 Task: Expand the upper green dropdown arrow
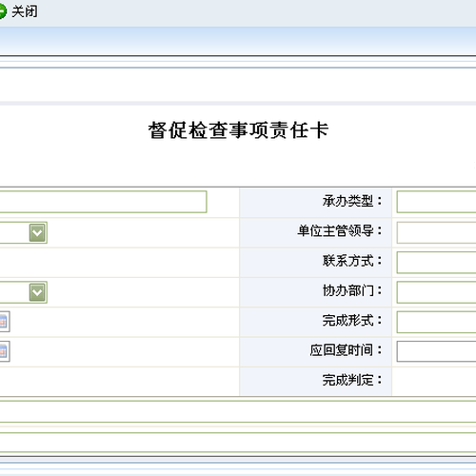[x=37, y=232]
